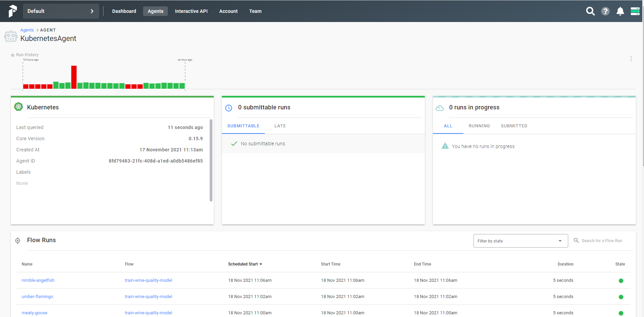
Task: Open train-wine-quality-model flow in umber-flamingo row
Action: 148,297
